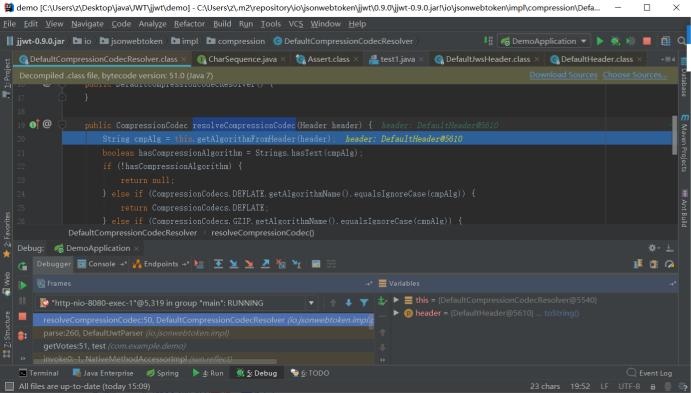Image resolution: width=691 pixels, height=393 pixels.
Task: Stop debugging via red square in Debug sidebar
Action: coord(22,316)
